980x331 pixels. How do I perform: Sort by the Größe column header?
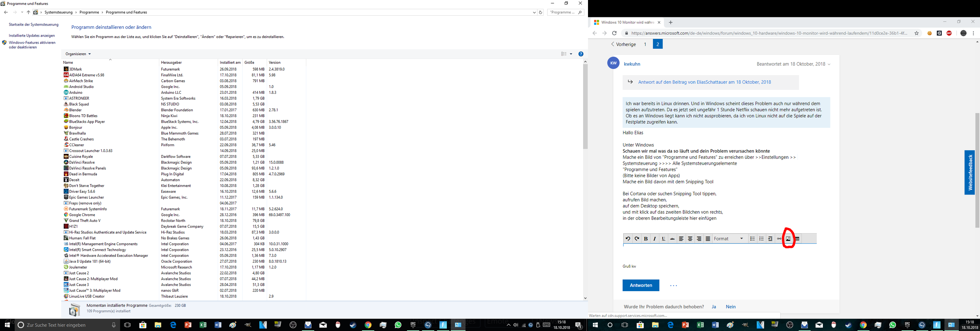pos(254,62)
